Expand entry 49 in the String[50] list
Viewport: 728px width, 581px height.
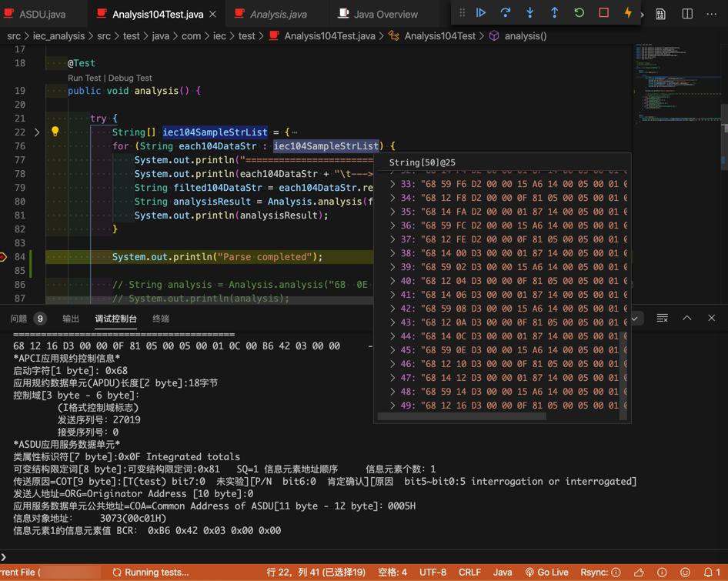392,406
